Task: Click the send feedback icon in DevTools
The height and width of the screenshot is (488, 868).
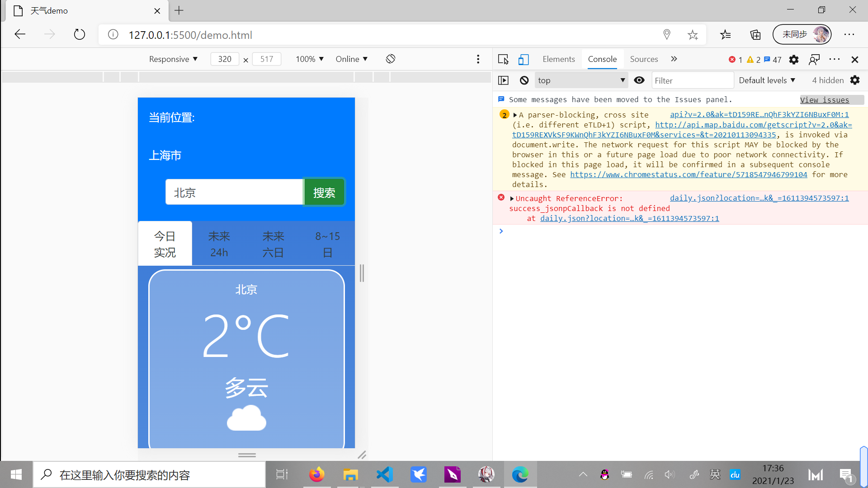Action: pos(814,60)
